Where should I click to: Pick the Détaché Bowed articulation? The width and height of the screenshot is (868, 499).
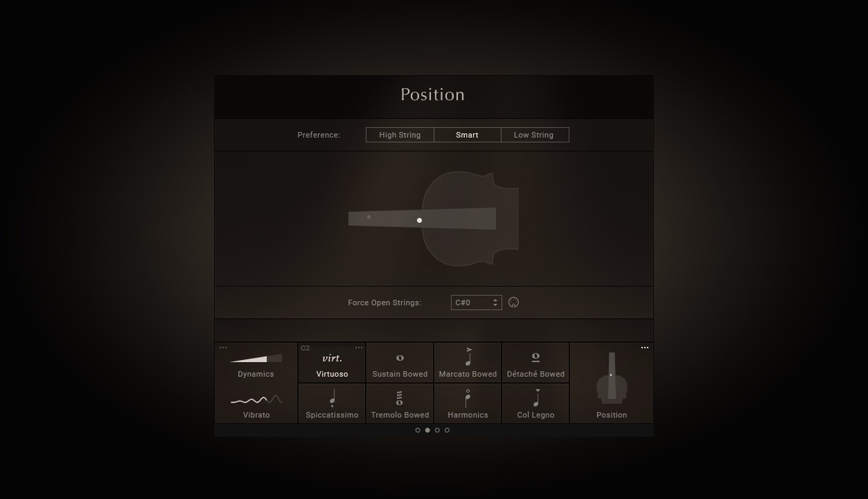536,363
